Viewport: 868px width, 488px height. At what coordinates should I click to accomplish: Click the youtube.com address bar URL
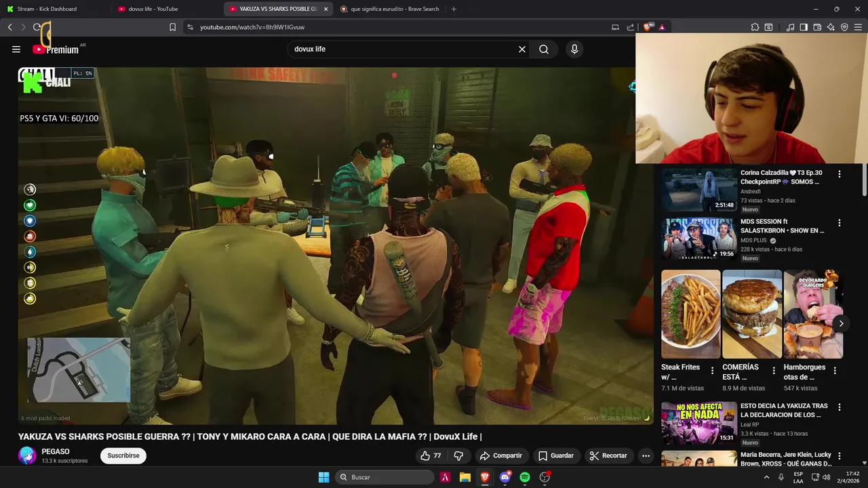pos(252,27)
